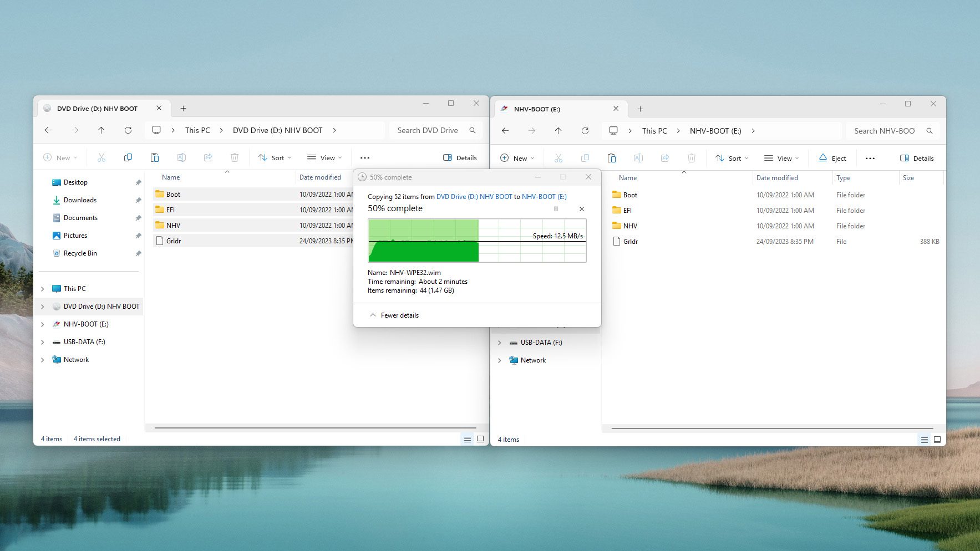Collapse copy dialog with Fewer details

pyautogui.click(x=394, y=315)
